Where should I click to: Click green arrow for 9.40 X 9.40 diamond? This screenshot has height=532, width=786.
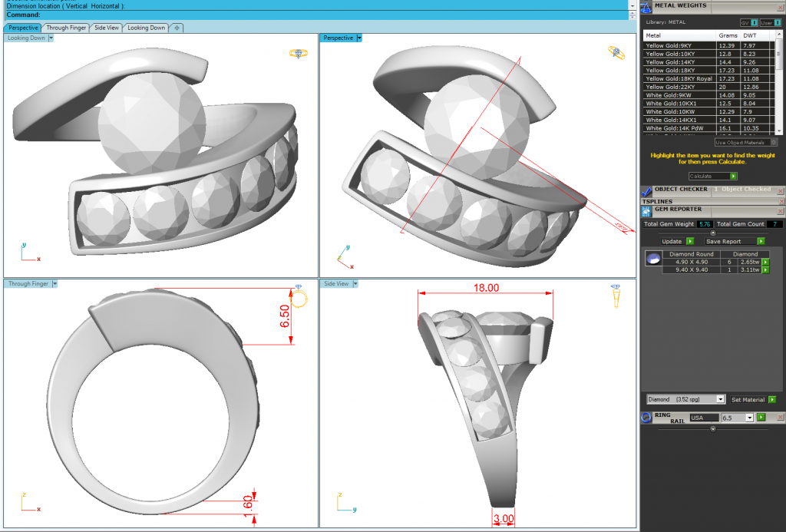click(765, 270)
